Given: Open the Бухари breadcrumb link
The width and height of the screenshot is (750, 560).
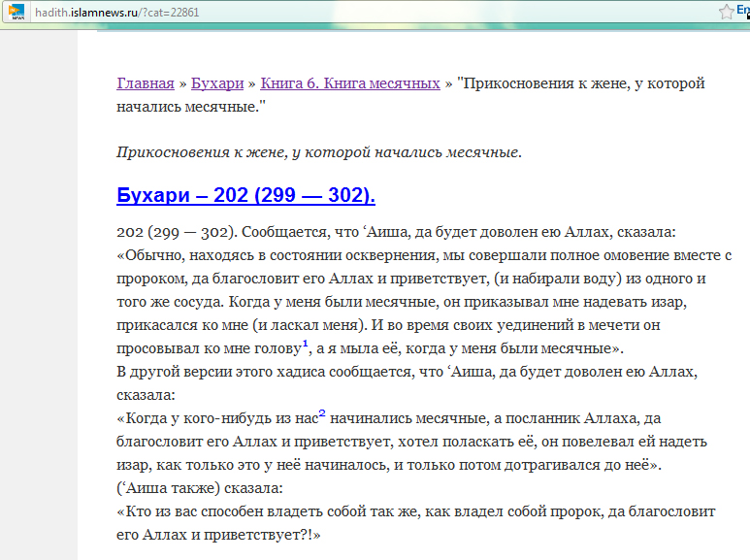Looking at the screenshot, I should [x=217, y=83].
